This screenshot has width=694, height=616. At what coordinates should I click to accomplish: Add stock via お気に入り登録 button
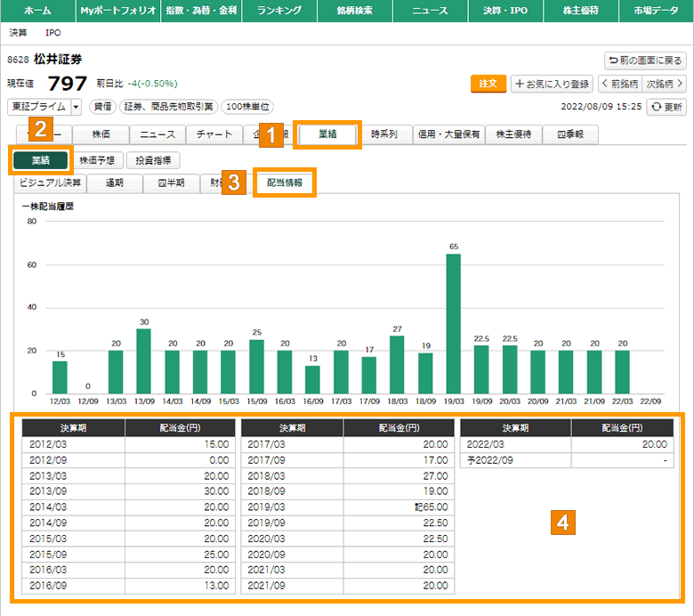(x=552, y=84)
